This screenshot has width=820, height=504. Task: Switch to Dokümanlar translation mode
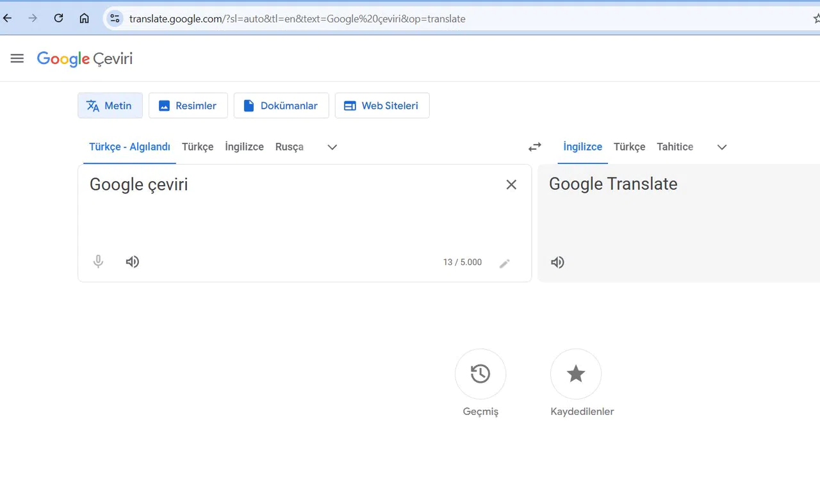point(281,106)
